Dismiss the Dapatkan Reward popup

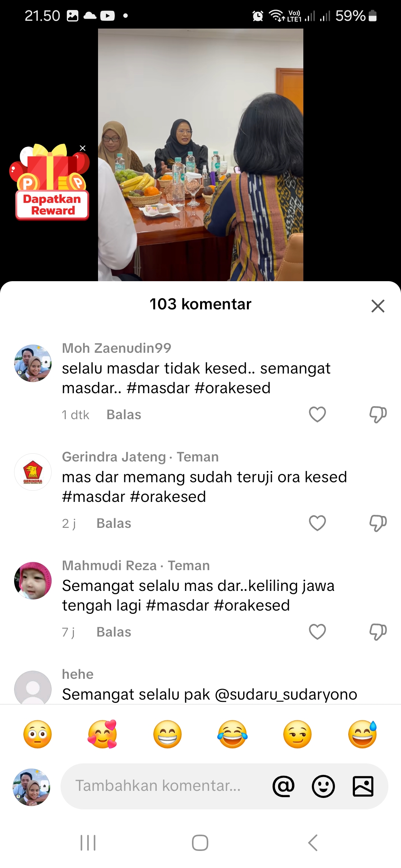click(x=82, y=148)
